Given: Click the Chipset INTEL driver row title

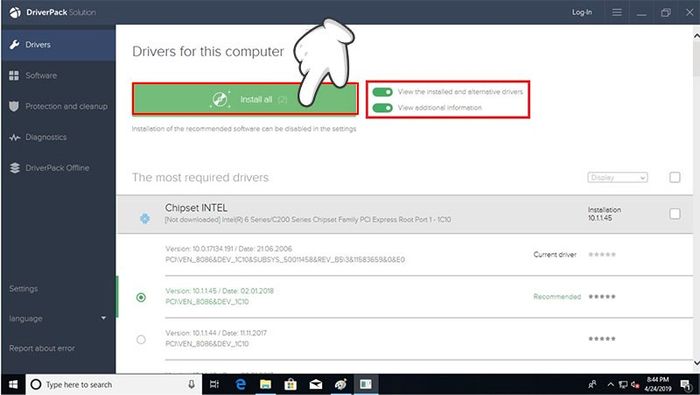Looking at the screenshot, I should (196, 208).
